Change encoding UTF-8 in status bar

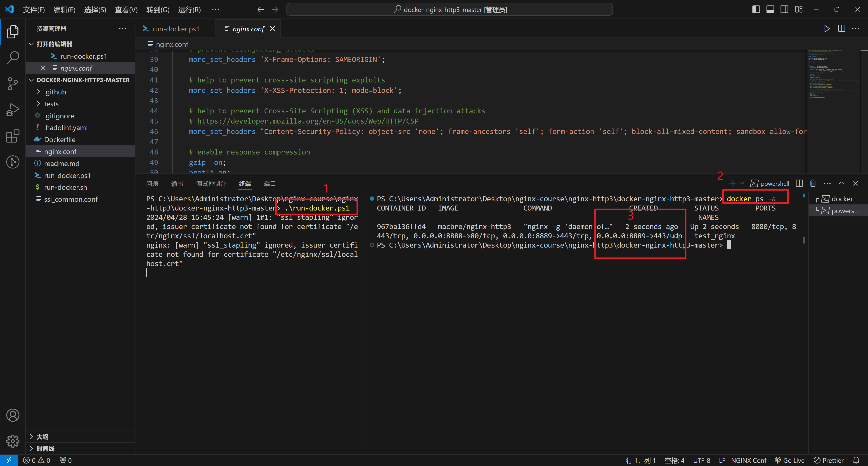702,460
